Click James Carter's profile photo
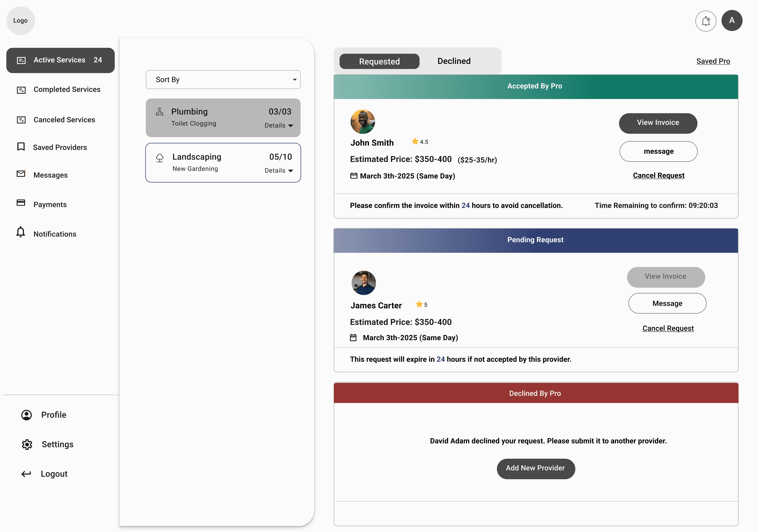The image size is (758, 532). (363, 283)
